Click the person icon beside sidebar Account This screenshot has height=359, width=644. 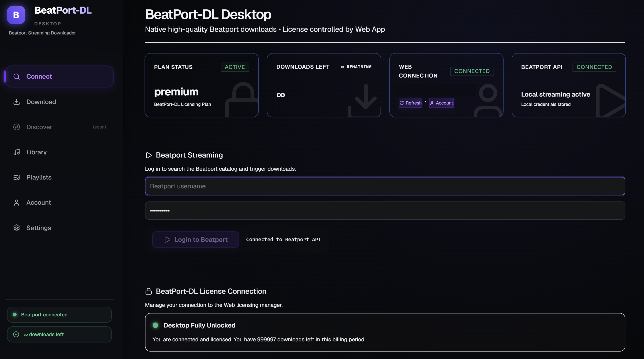click(x=17, y=202)
